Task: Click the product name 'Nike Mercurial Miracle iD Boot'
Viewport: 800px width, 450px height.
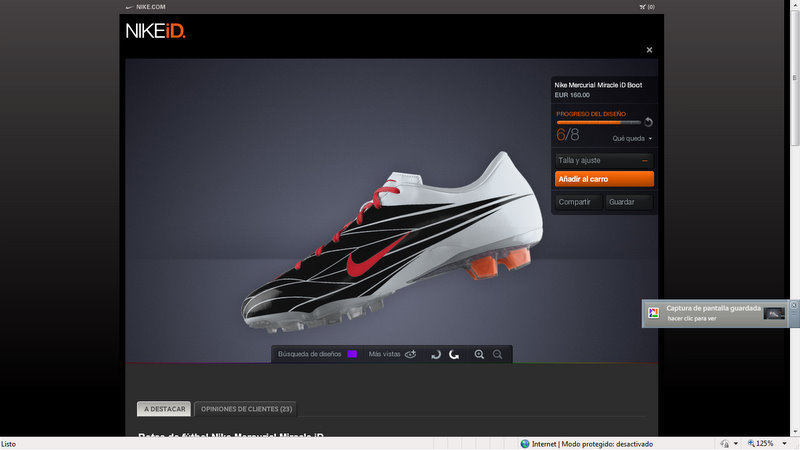Action: click(x=598, y=85)
